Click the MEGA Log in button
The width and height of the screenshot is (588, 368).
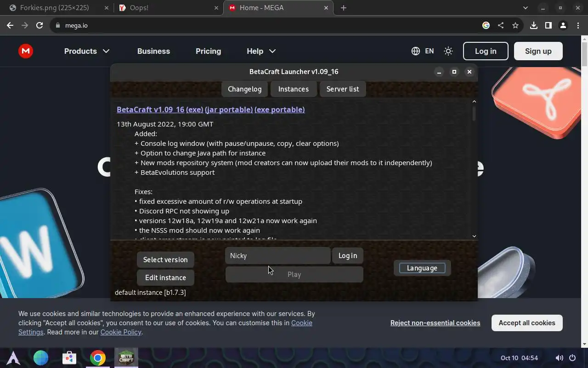(486, 51)
